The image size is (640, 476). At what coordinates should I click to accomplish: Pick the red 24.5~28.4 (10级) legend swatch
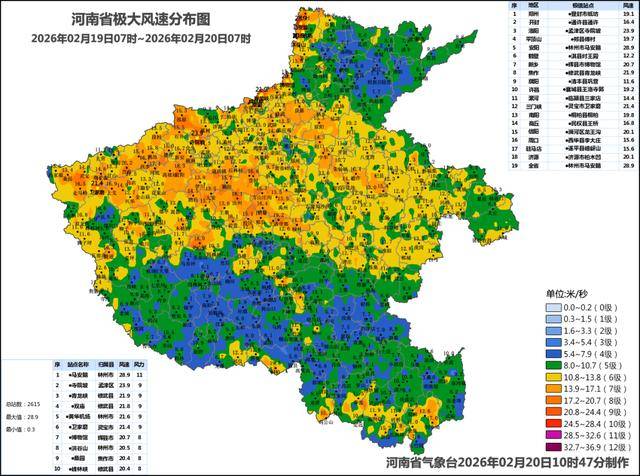coord(554,424)
